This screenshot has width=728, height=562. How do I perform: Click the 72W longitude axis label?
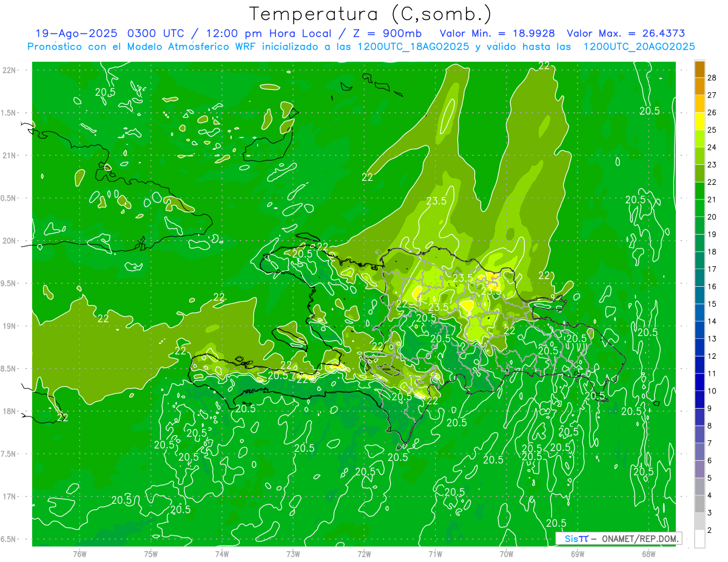[364, 554]
